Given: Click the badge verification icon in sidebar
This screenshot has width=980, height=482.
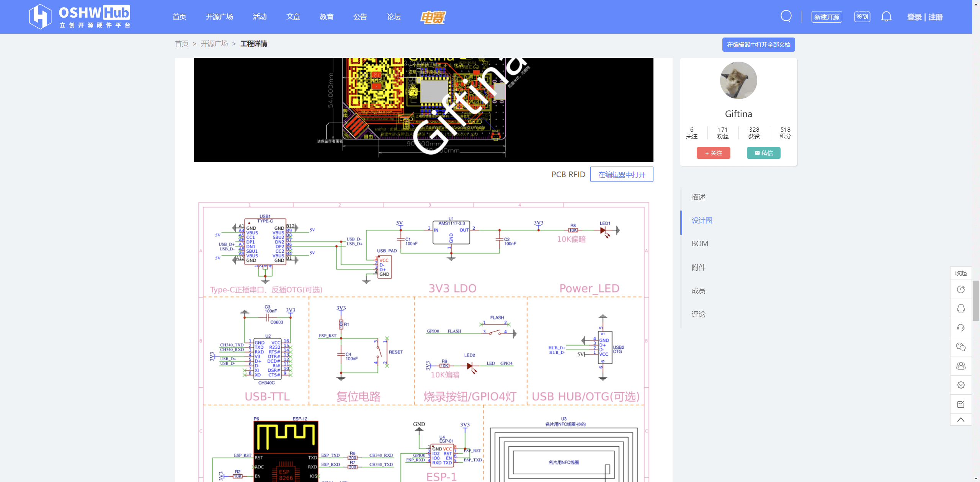Looking at the screenshot, I should pyautogui.click(x=961, y=385).
